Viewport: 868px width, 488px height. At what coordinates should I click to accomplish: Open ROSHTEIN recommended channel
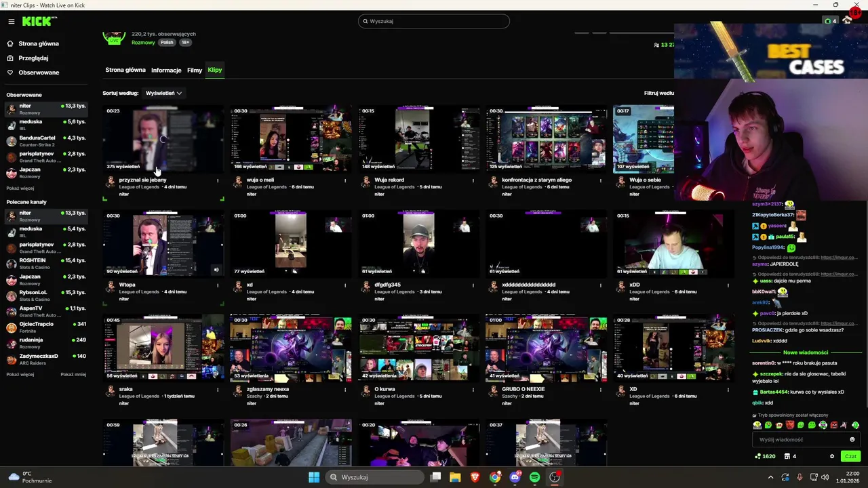tap(46, 263)
